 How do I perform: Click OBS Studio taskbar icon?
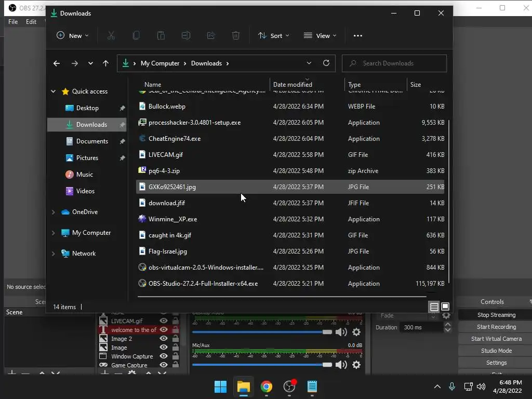coord(289,387)
